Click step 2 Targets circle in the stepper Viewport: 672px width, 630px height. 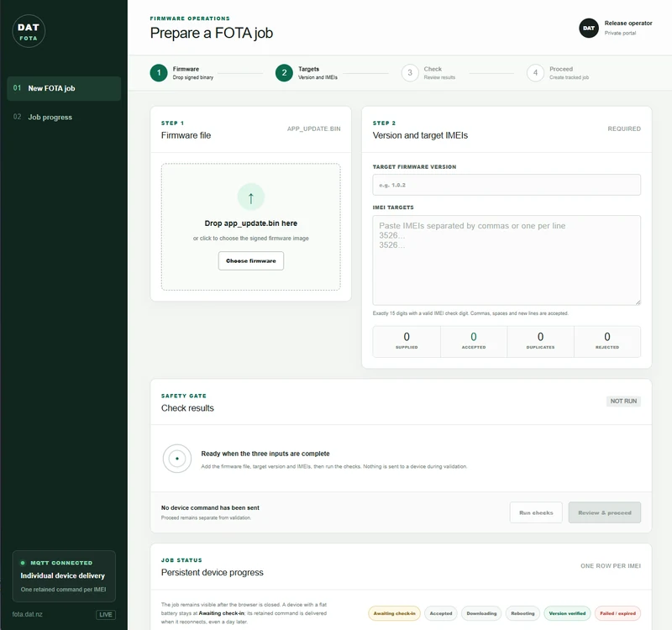(284, 73)
